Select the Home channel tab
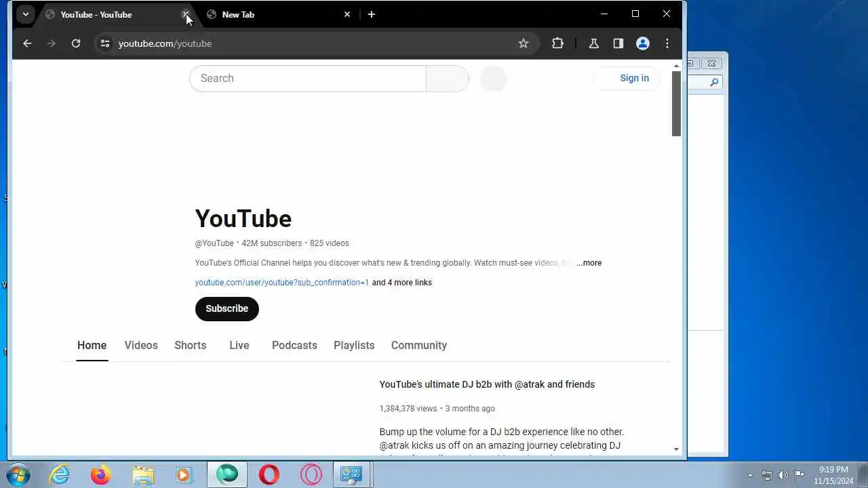Viewport: 868px width, 488px height. tap(92, 346)
